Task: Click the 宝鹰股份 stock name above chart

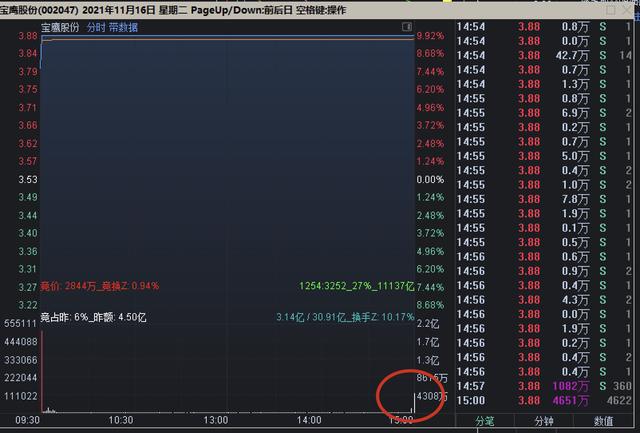Action: (x=60, y=28)
